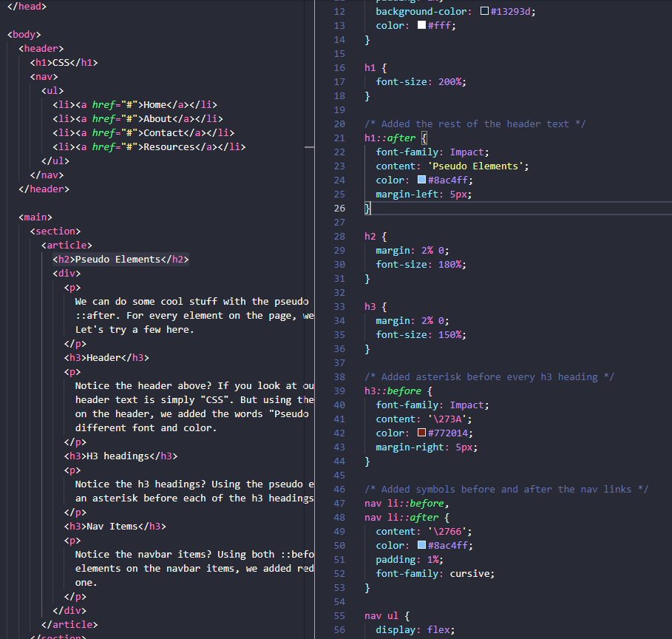
Task: Click the nav ul selector
Action: 381,616
